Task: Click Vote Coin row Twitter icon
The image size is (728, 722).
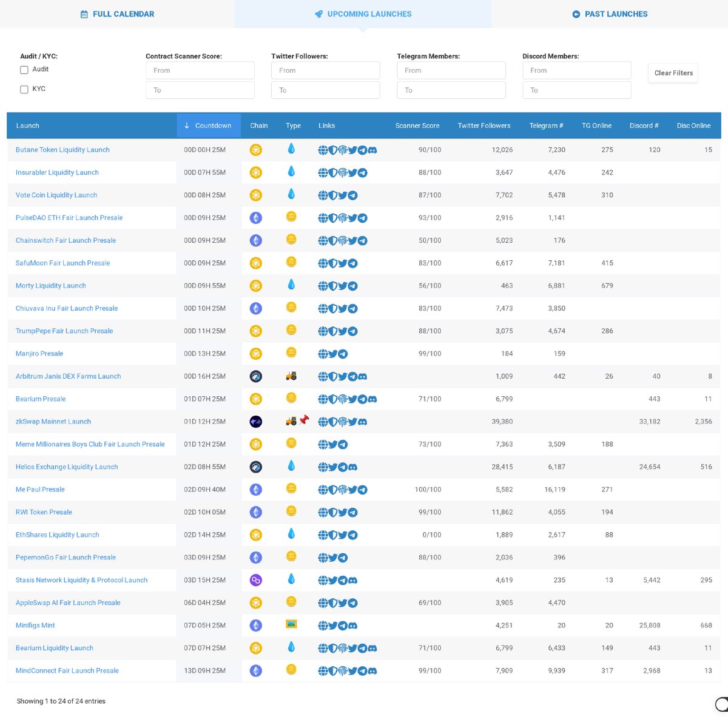Action: click(342, 195)
